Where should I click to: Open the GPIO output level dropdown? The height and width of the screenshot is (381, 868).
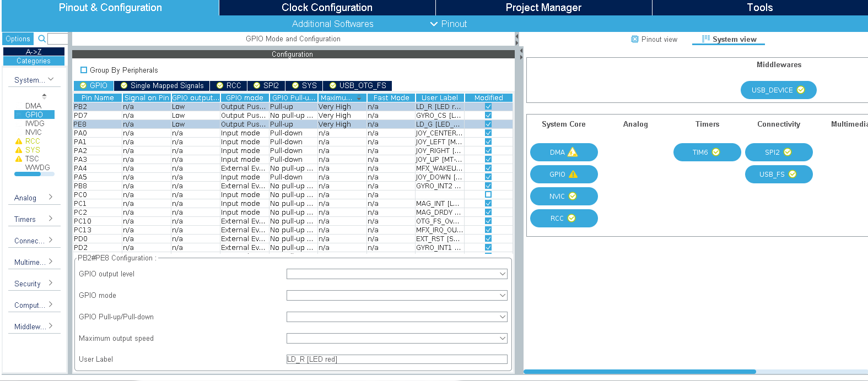tap(397, 274)
